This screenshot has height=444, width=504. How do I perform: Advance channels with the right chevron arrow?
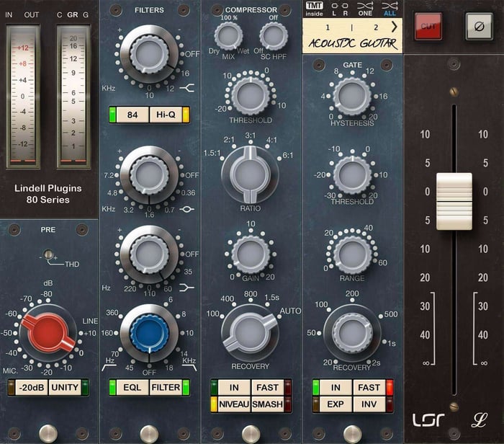pos(394,27)
